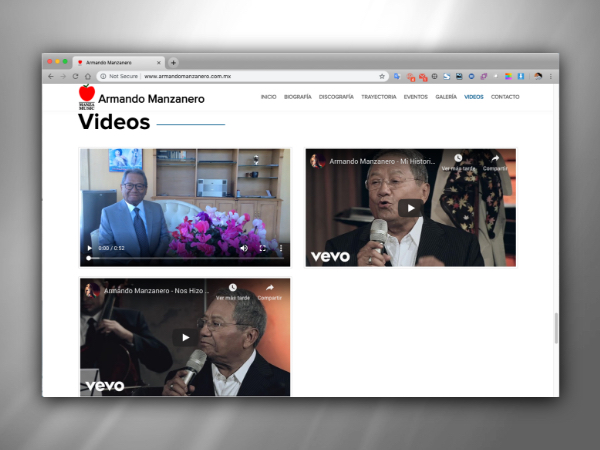This screenshot has height=450, width=600.
Task: Open the EVENTOS menu item
Action: tap(416, 97)
